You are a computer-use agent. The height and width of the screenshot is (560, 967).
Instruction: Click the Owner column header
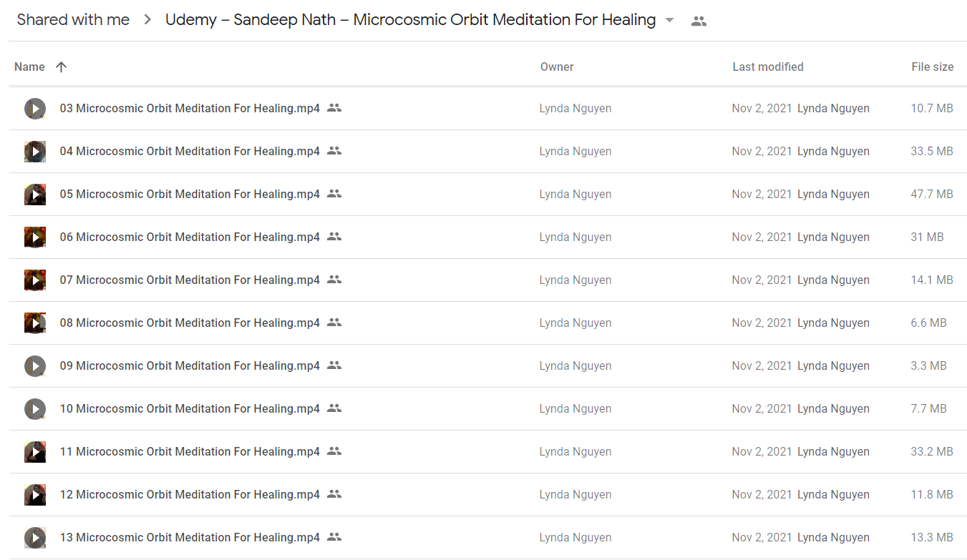pos(557,67)
